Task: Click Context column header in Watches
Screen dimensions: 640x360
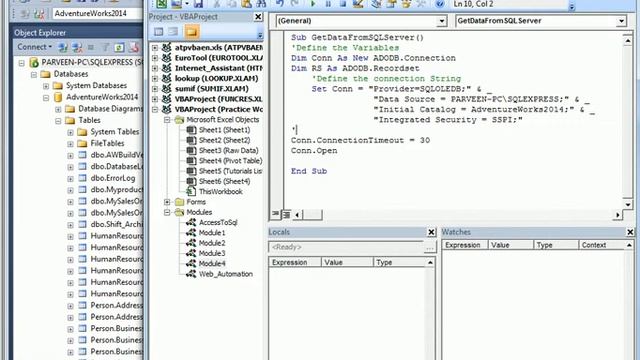Action: click(x=602, y=245)
